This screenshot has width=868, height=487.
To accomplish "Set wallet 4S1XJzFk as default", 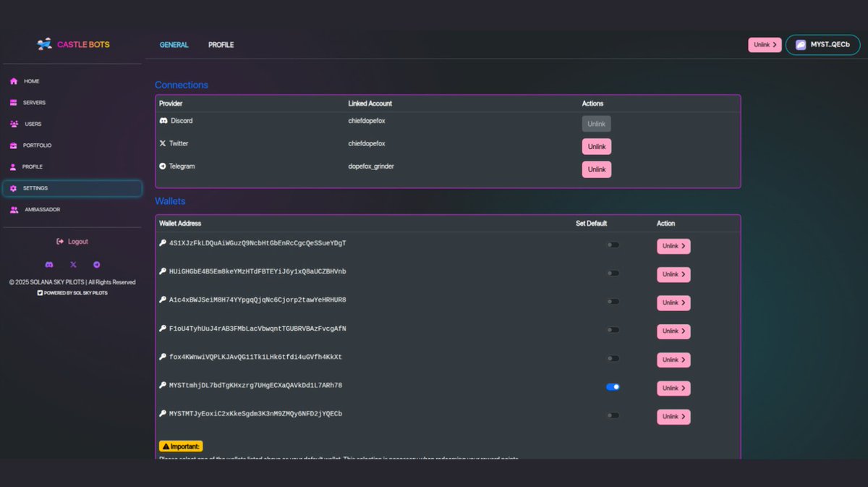I will [x=613, y=245].
